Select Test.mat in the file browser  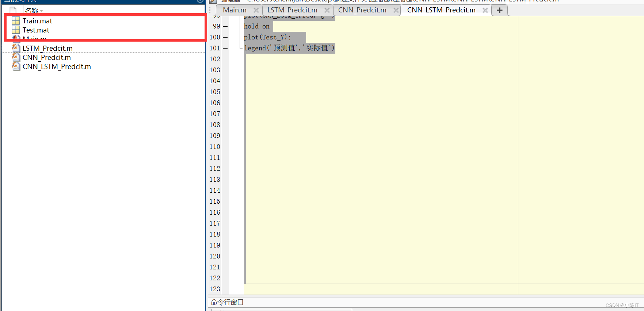tap(36, 30)
